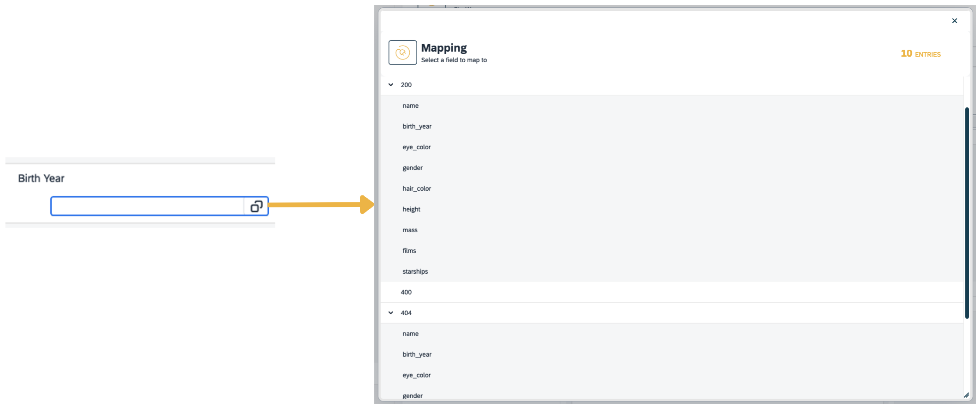980x412 pixels.
Task: Select hair_color mapping field
Action: tap(417, 188)
